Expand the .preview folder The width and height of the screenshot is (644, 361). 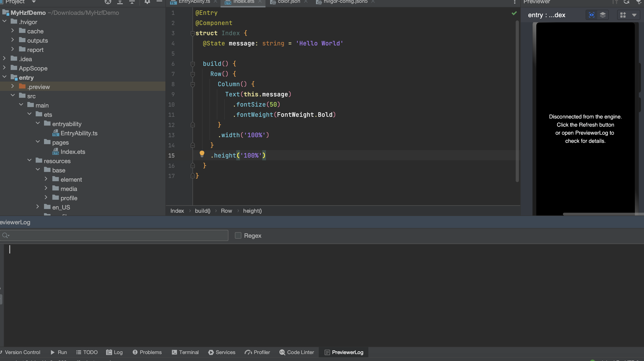(13, 86)
